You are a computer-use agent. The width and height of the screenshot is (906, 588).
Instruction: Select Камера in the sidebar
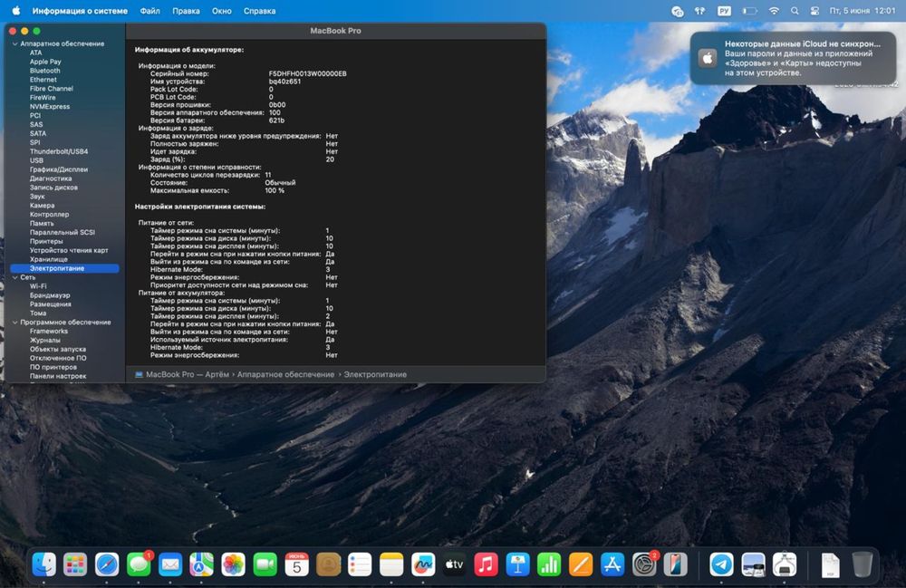[x=43, y=205]
